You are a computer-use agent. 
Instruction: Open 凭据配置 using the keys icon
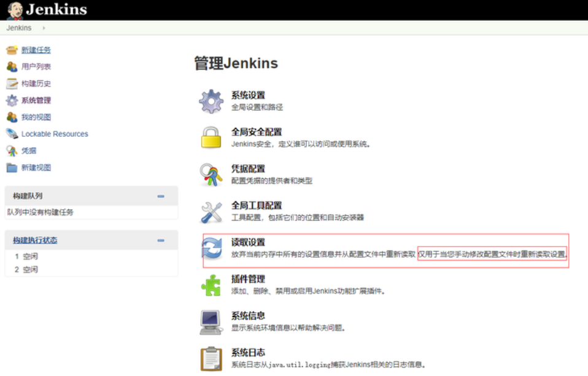(x=211, y=174)
